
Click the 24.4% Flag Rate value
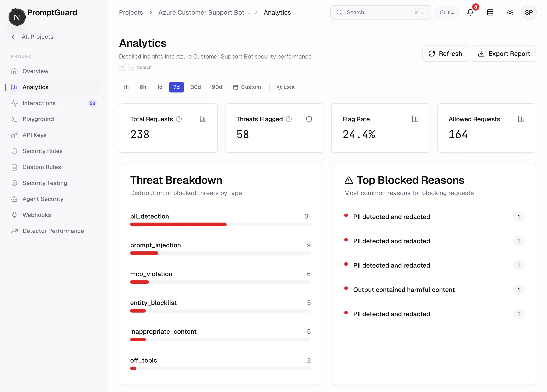pos(359,134)
